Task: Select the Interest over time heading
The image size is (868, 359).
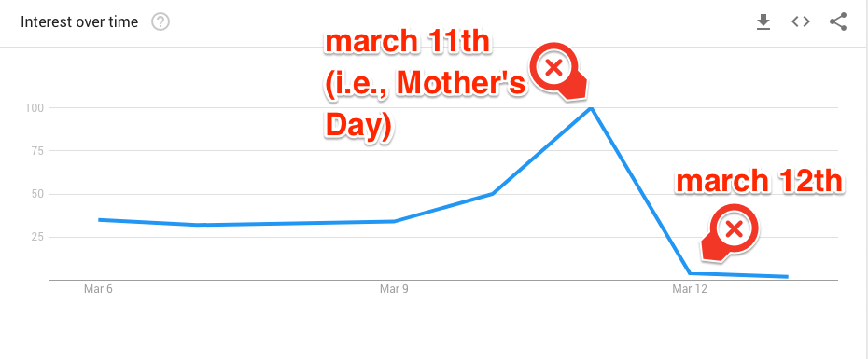Action: [79, 22]
